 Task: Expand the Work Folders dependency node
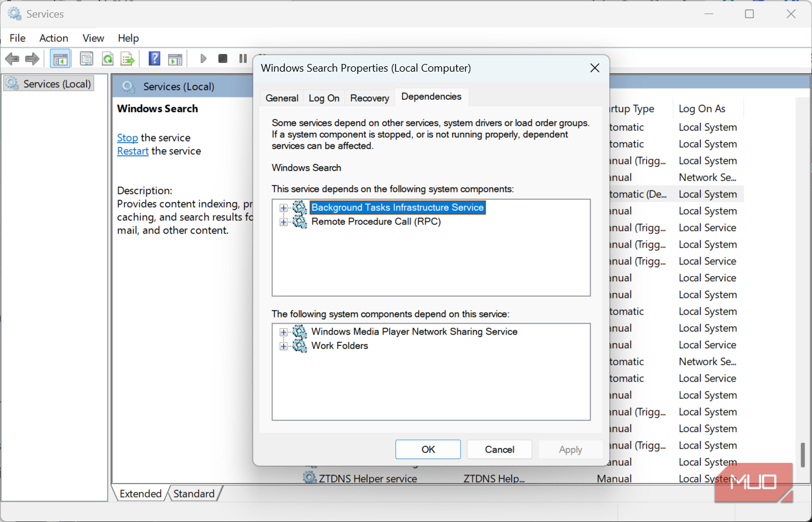(284, 346)
